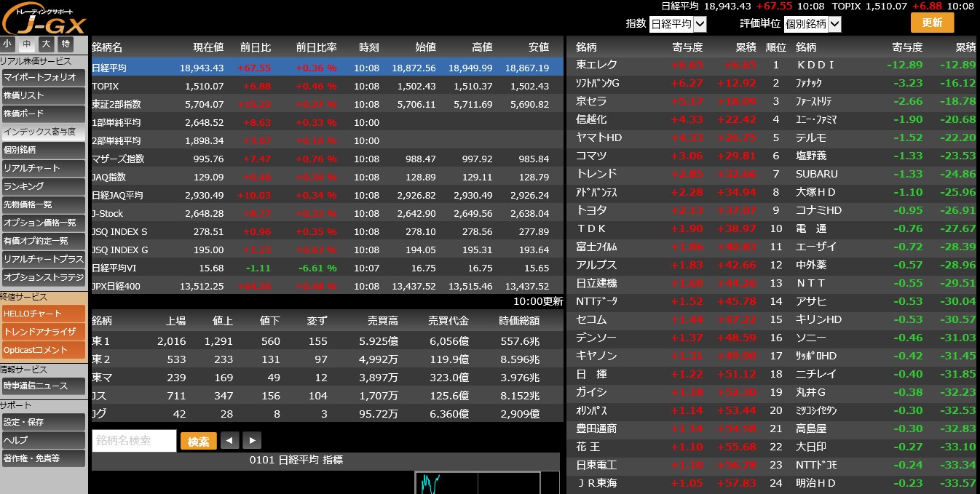Screen dimensions: 980x494
Task: Select the JSQ INDEX S row
Action: [x=327, y=231]
